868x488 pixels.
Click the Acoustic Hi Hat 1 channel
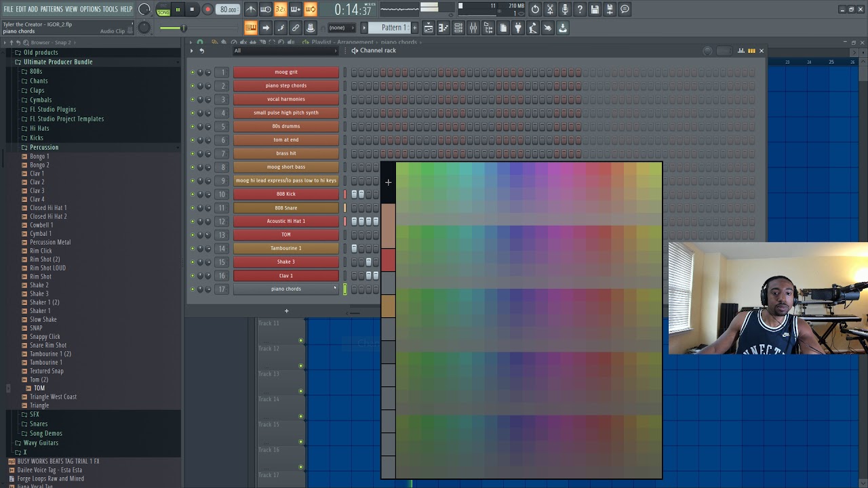(x=285, y=221)
